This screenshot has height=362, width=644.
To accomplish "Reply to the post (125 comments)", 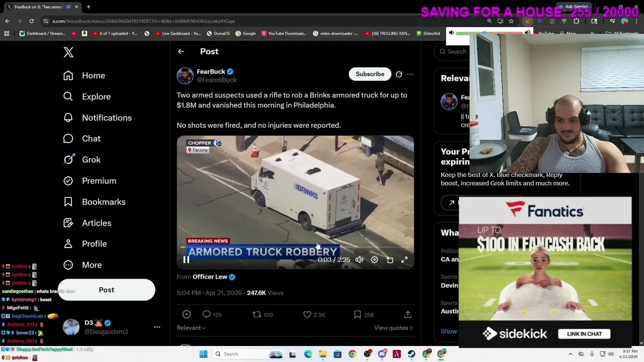I will [211, 314].
